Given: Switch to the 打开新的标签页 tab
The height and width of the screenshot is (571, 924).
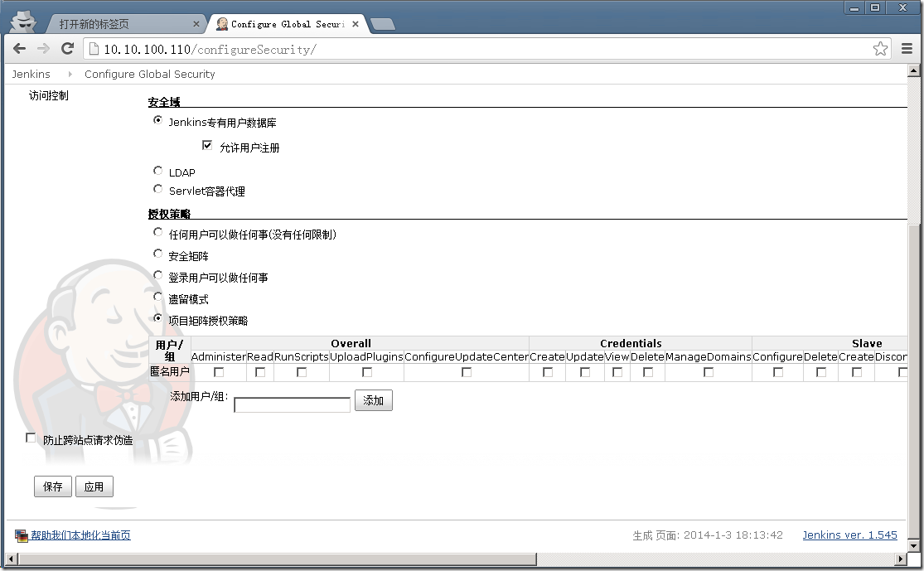Looking at the screenshot, I should (123, 24).
